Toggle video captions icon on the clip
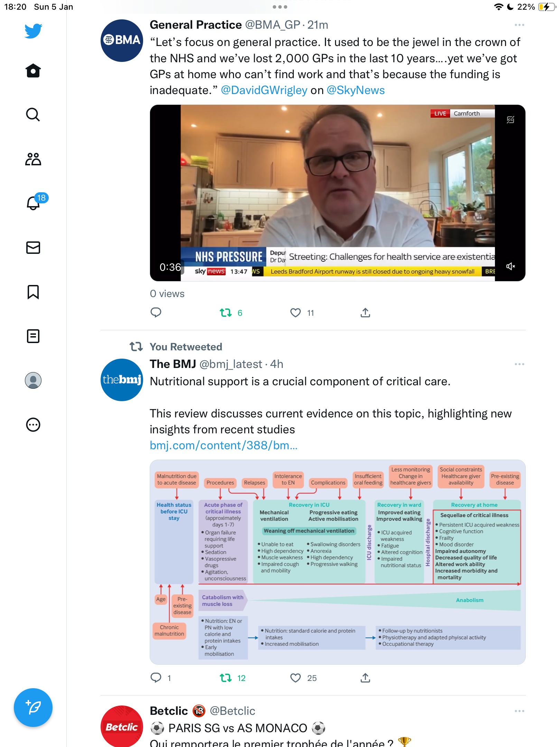 pyautogui.click(x=511, y=120)
